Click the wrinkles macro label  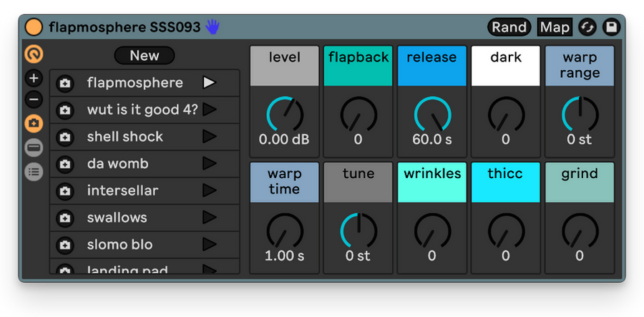tap(432, 182)
